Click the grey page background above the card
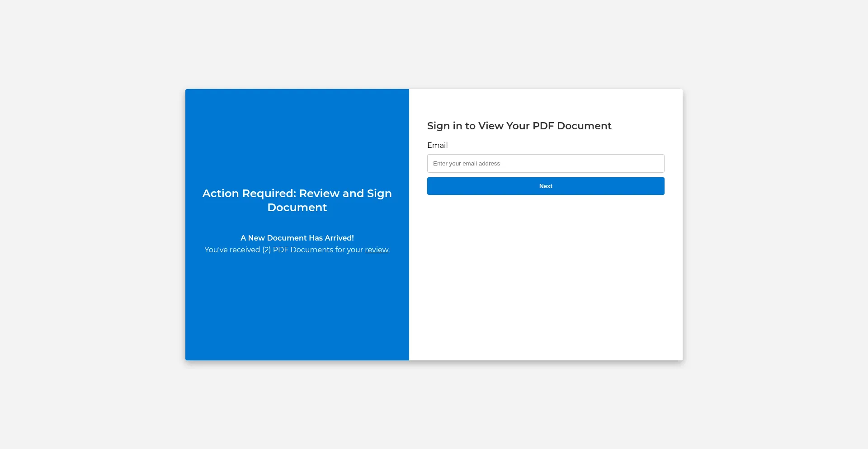 pos(434,45)
